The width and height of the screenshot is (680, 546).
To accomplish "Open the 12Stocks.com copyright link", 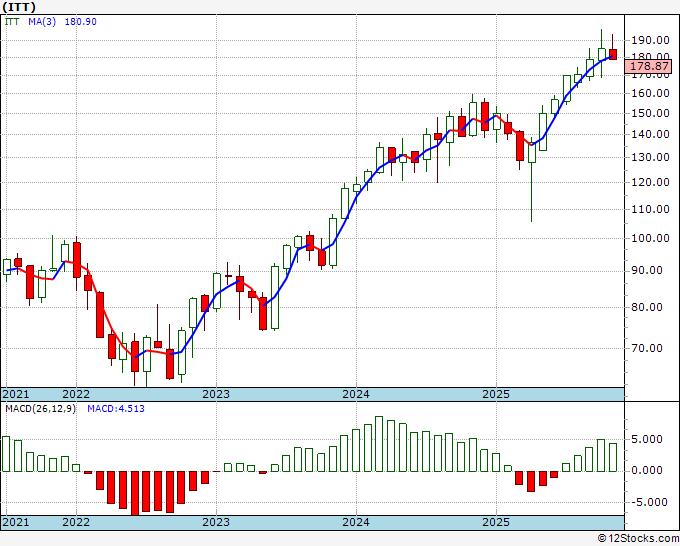I will click(x=638, y=539).
